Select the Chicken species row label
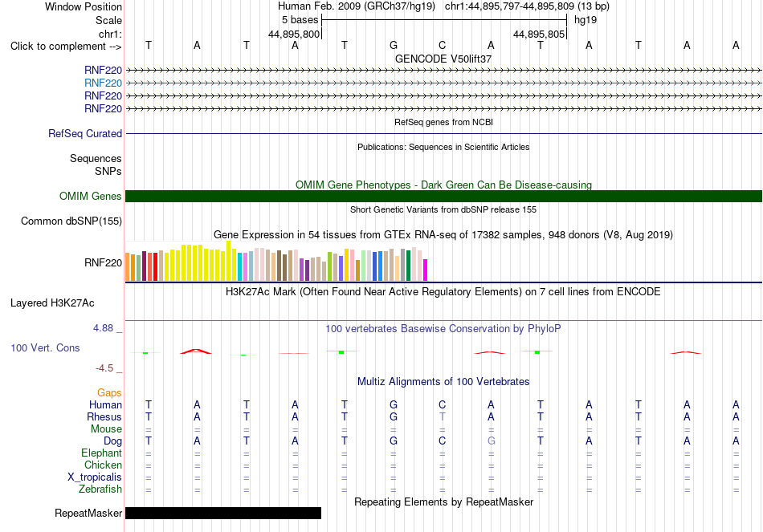763x532 pixels. click(103, 465)
